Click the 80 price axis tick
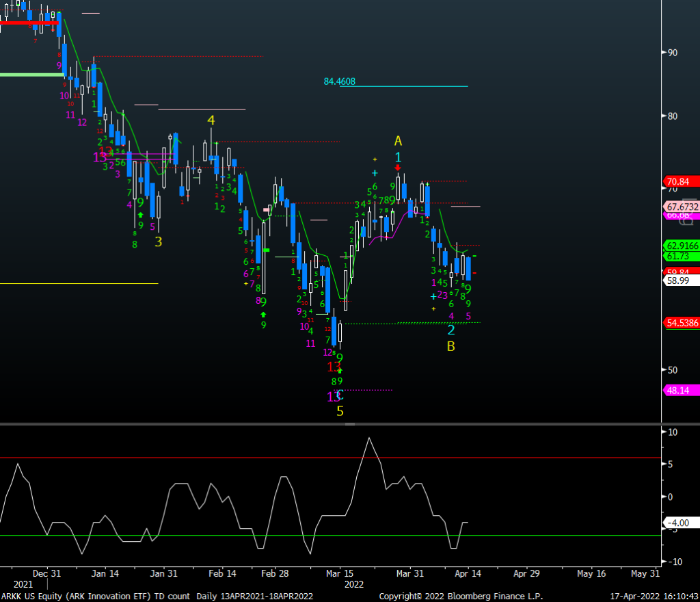This screenshot has width=700, height=602. coord(673,116)
